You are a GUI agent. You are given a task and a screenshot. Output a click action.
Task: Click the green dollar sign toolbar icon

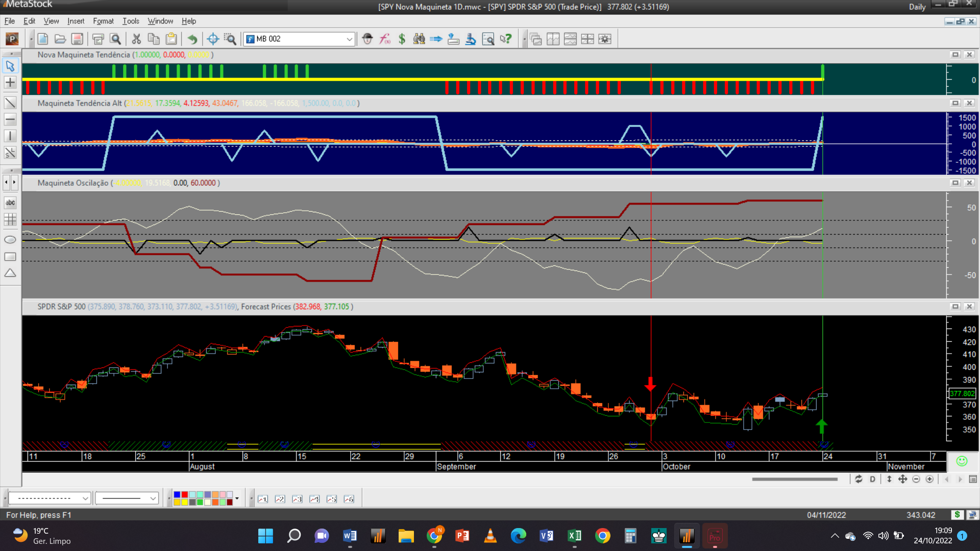click(x=402, y=39)
